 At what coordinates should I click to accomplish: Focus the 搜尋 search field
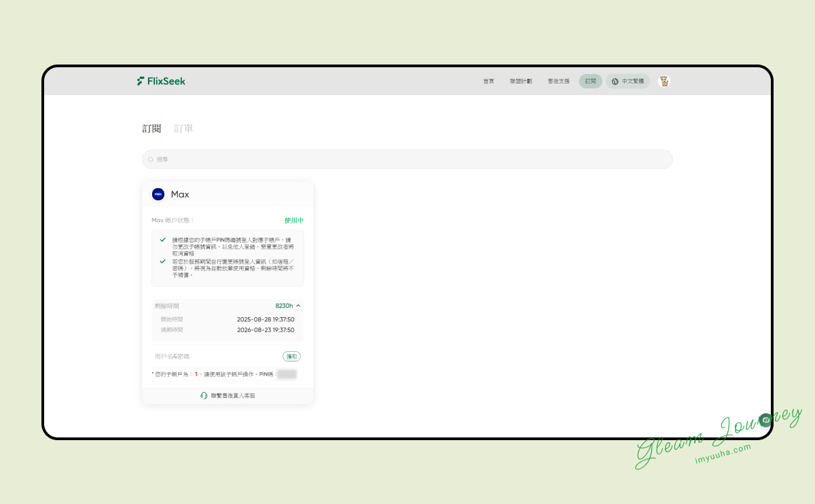[407, 160]
